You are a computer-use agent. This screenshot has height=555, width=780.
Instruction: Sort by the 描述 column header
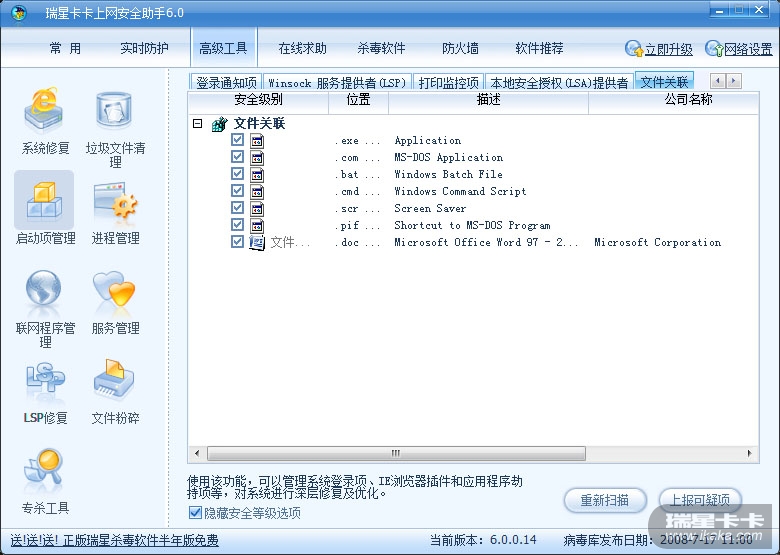click(x=488, y=100)
